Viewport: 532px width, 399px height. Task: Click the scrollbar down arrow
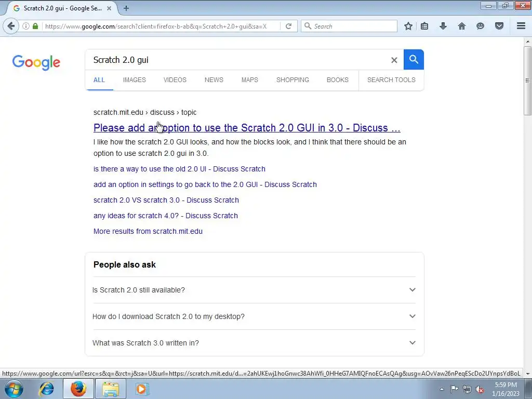[527, 374]
